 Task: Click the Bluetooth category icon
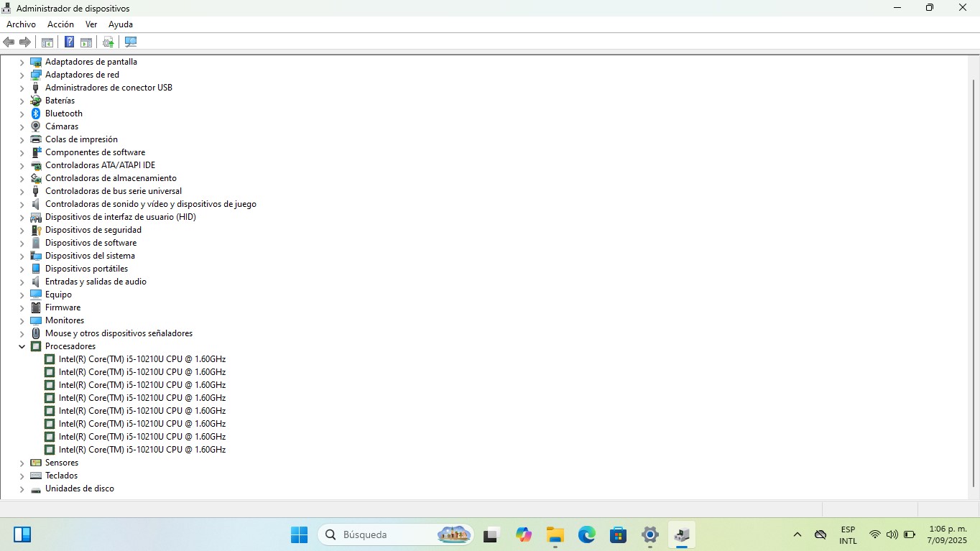pos(36,114)
